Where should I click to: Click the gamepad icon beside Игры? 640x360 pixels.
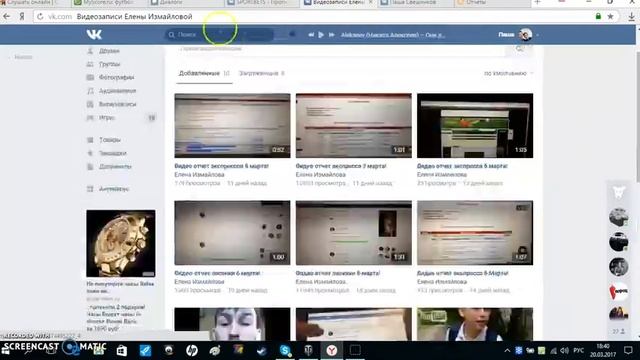pyautogui.click(x=90, y=118)
